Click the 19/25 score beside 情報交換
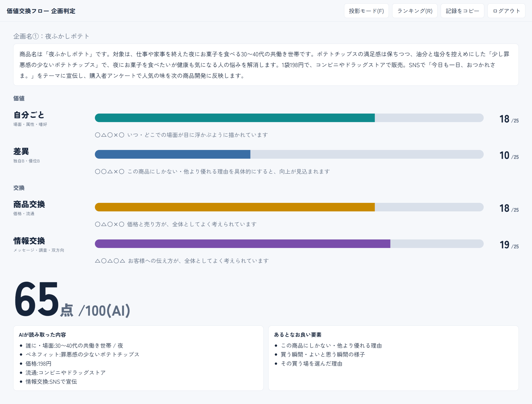Viewport: 532px width, 404px height. pos(509,245)
